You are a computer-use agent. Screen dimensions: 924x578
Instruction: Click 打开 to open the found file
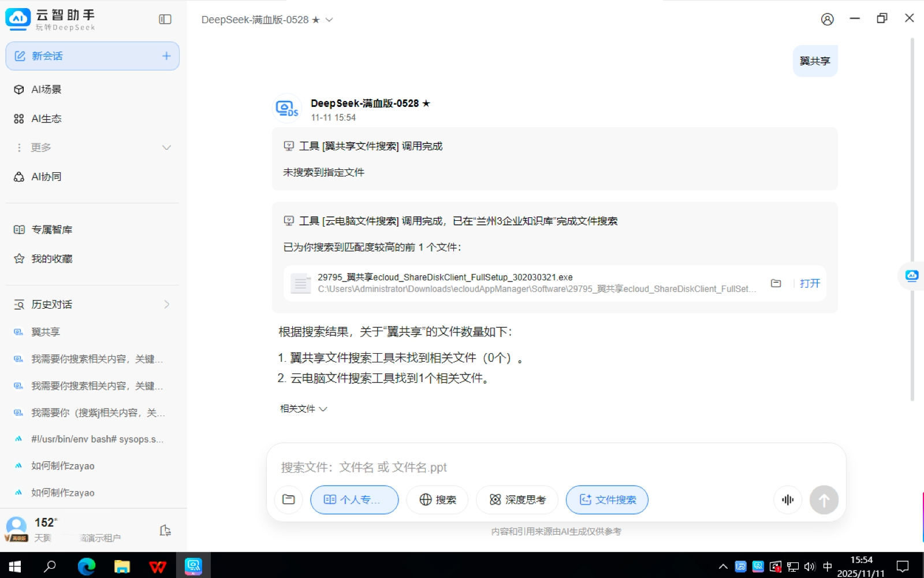pyautogui.click(x=810, y=283)
